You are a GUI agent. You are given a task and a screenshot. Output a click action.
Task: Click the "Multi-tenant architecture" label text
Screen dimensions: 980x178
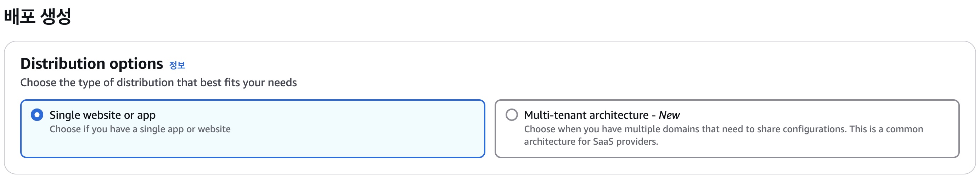click(x=586, y=115)
